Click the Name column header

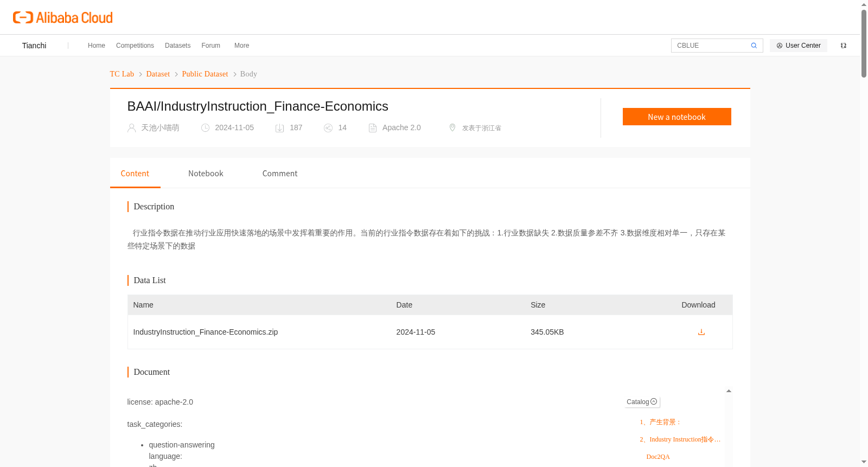tap(143, 305)
